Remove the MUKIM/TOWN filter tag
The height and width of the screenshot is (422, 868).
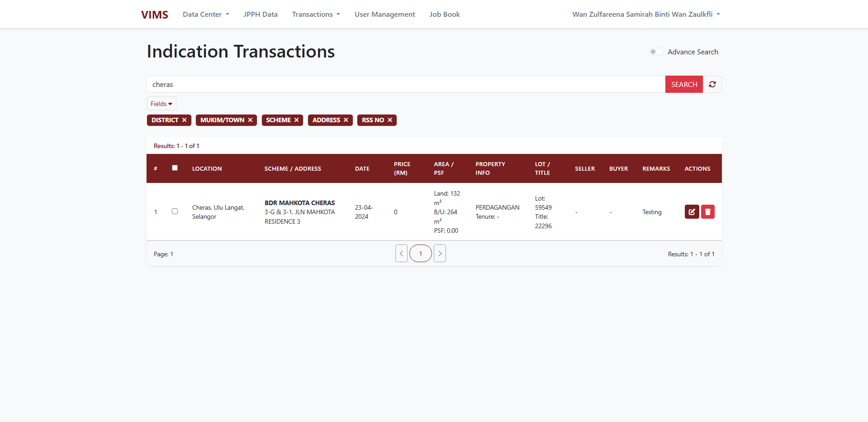coord(250,120)
